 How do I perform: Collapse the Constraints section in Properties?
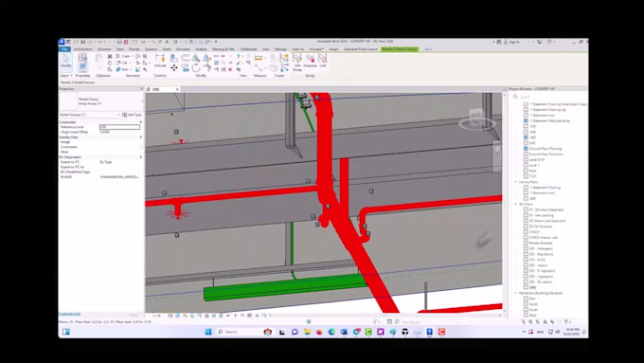140,122
